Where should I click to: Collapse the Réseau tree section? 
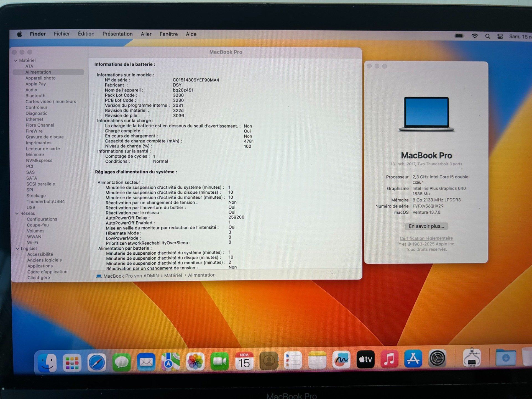pos(17,213)
